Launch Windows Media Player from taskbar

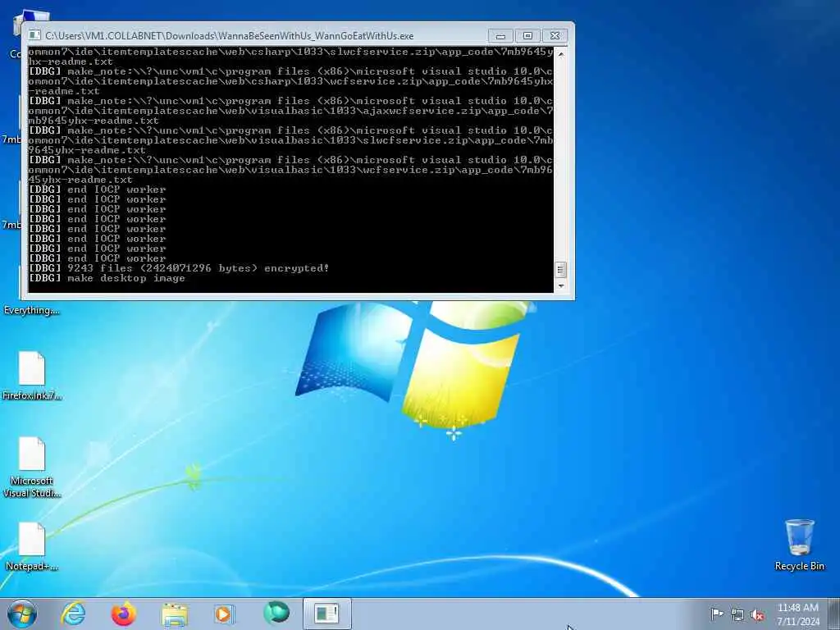click(x=224, y=614)
